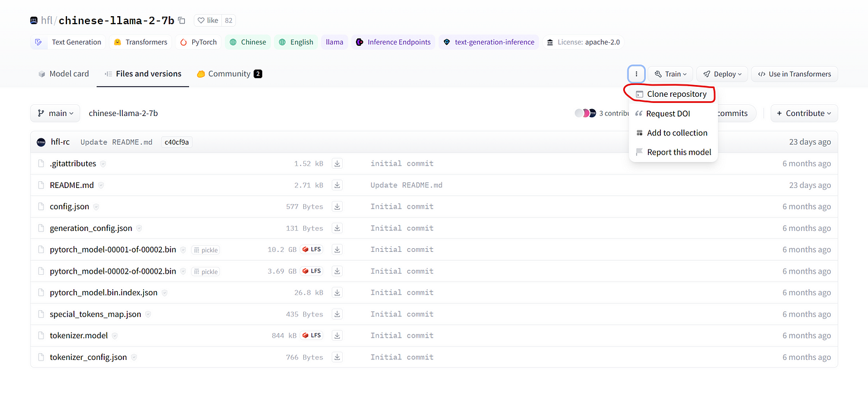This screenshot has width=868, height=412.
Task: Open commit hash c40cf9a link
Action: click(177, 142)
